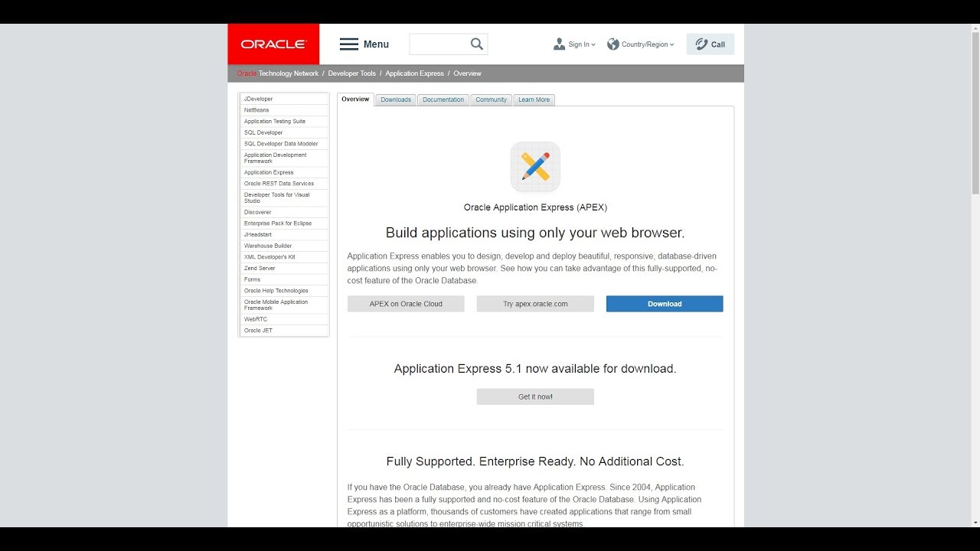Click the Get it now! button
Screen dimensions: 980x551
[x=535, y=396]
